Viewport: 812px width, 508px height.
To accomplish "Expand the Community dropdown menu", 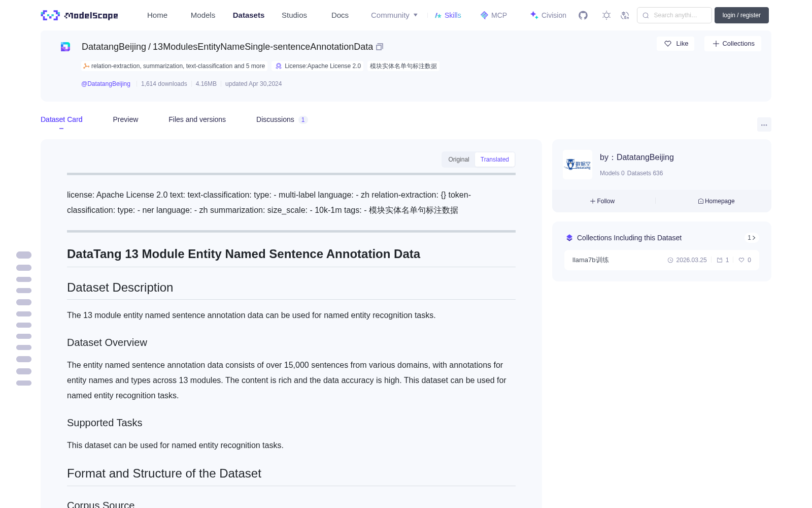I will point(394,15).
